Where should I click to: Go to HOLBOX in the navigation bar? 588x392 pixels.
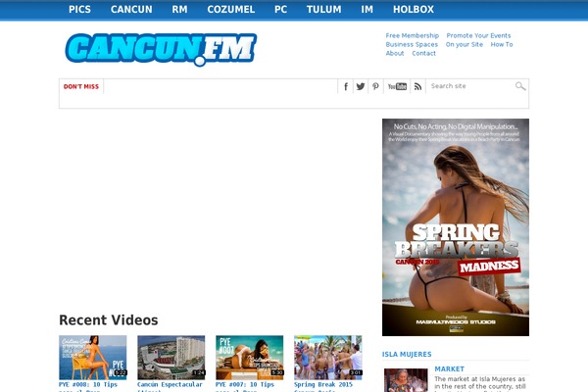[x=414, y=10]
